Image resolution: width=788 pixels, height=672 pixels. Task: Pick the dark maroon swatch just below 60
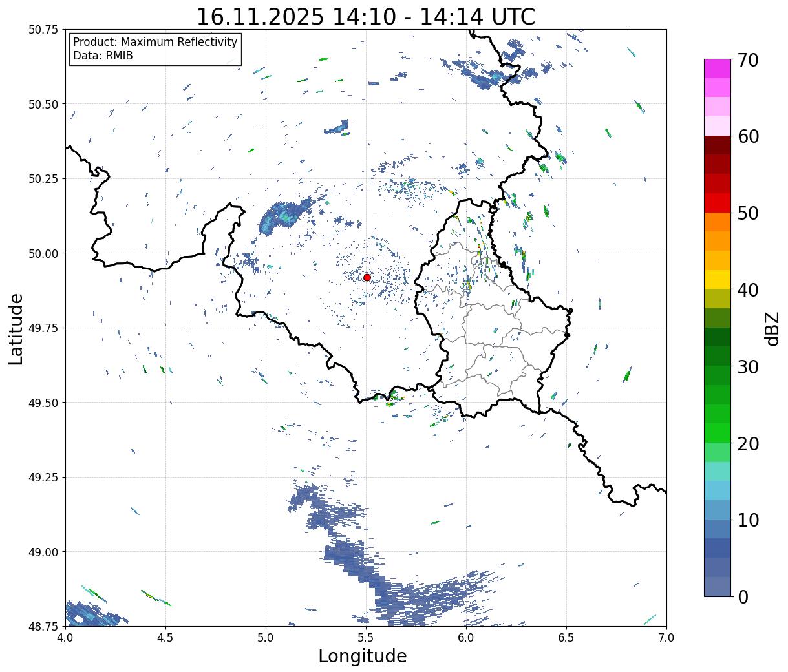tap(718, 145)
